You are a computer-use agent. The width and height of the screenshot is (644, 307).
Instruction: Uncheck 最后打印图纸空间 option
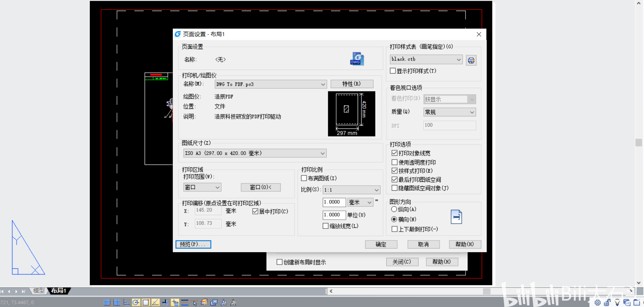coord(394,180)
